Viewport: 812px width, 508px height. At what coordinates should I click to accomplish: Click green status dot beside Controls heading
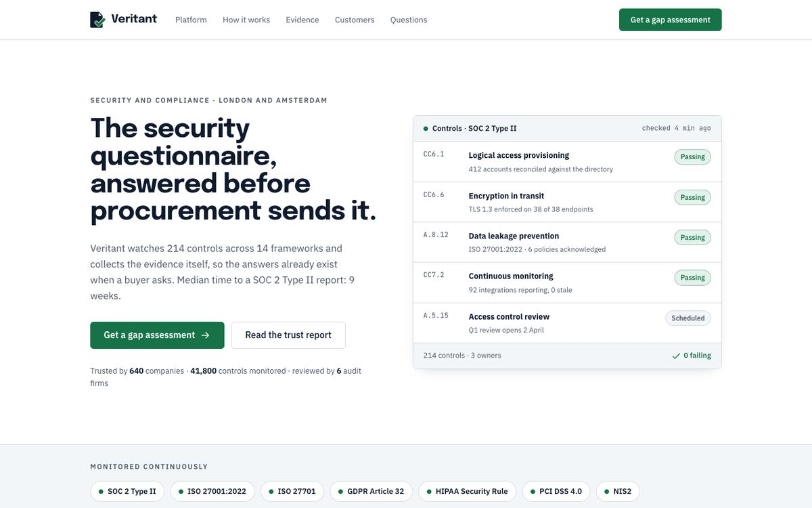click(426, 129)
